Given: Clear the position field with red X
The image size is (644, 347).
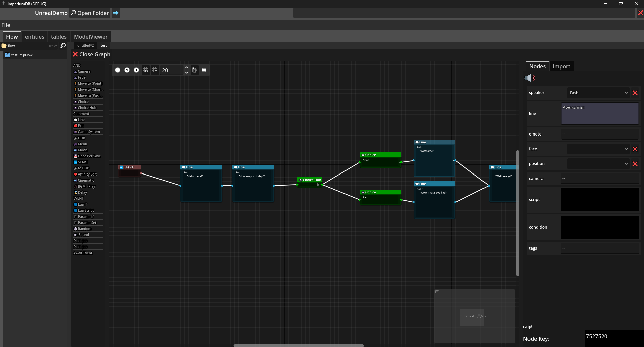Looking at the screenshot, I should pyautogui.click(x=635, y=164).
